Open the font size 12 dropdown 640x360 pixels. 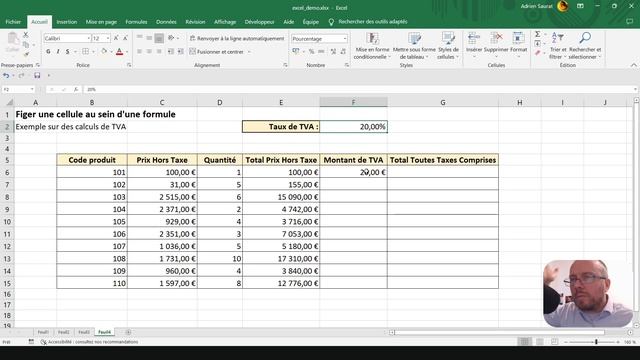108,38
